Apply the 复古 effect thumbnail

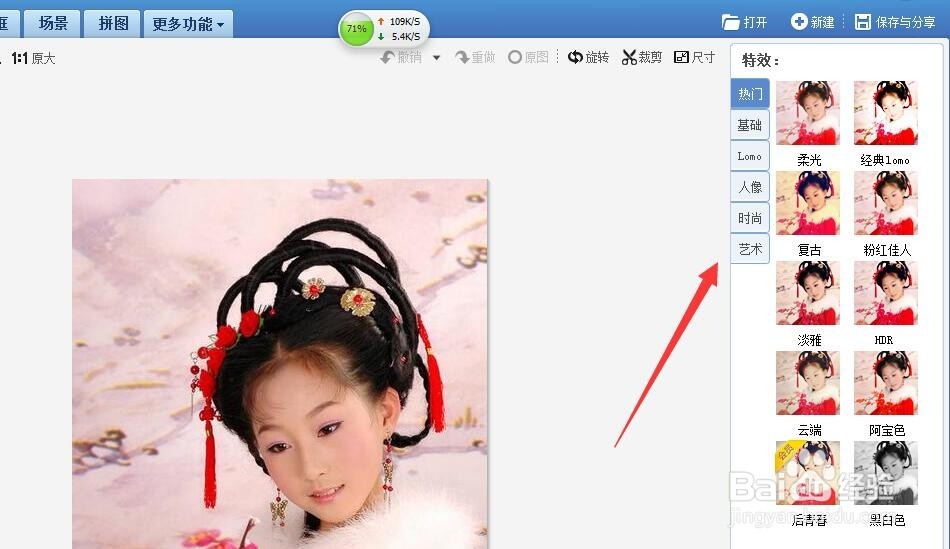(808, 203)
